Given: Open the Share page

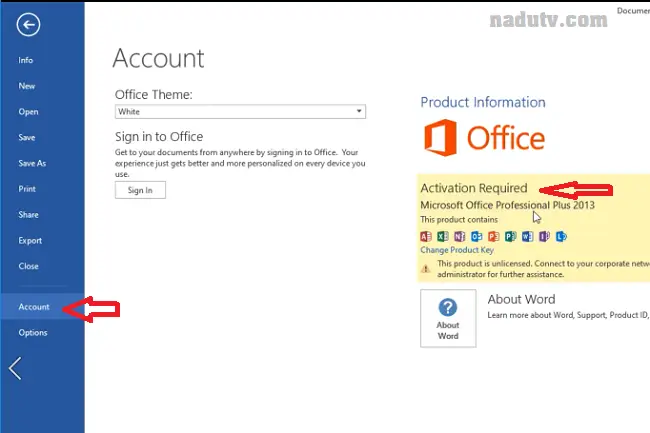Looking at the screenshot, I should [x=28, y=215].
